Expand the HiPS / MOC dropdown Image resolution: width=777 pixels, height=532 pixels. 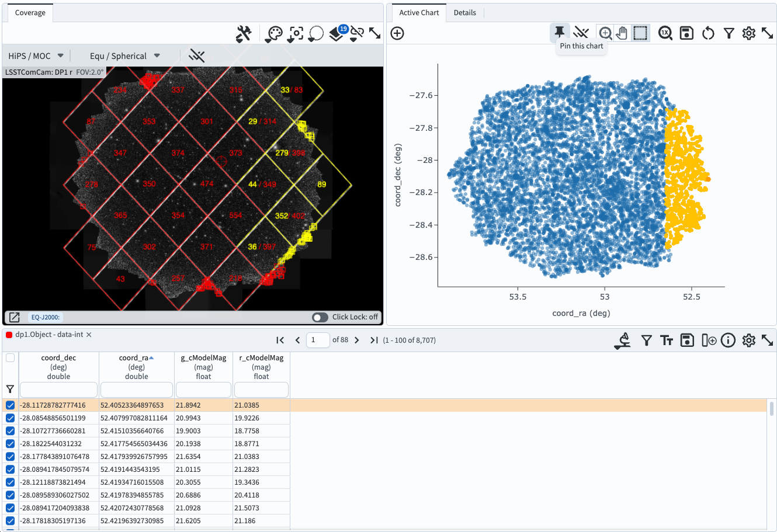[x=36, y=56]
